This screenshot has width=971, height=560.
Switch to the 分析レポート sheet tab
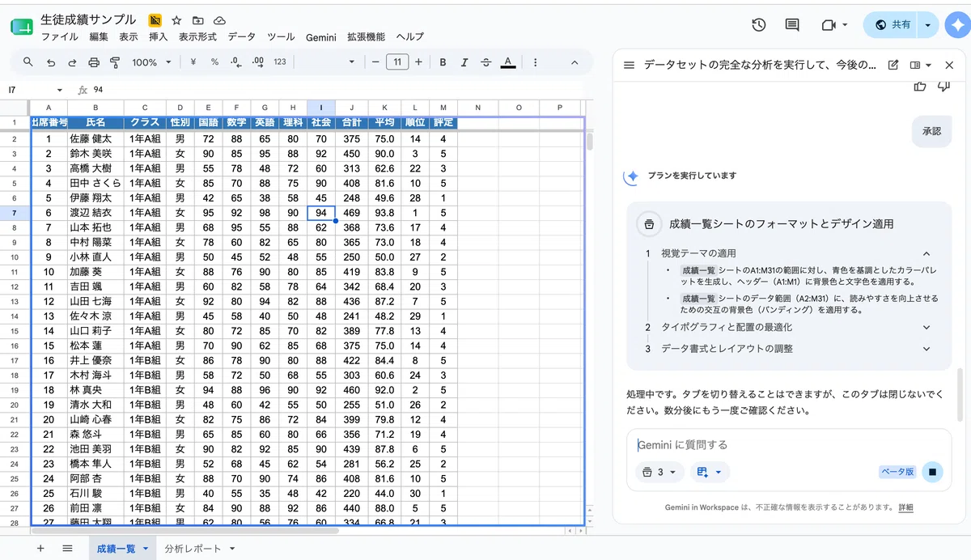pos(192,549)
